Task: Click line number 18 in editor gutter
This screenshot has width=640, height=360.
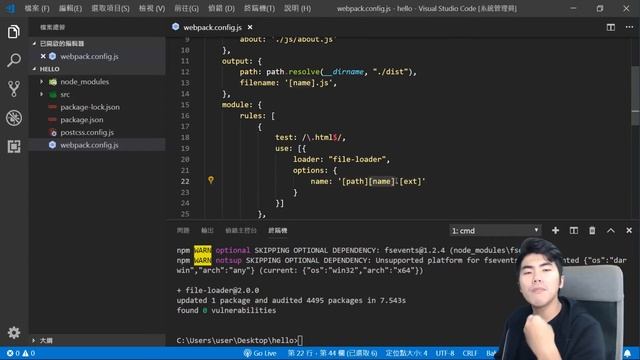Action: (185, 138)
